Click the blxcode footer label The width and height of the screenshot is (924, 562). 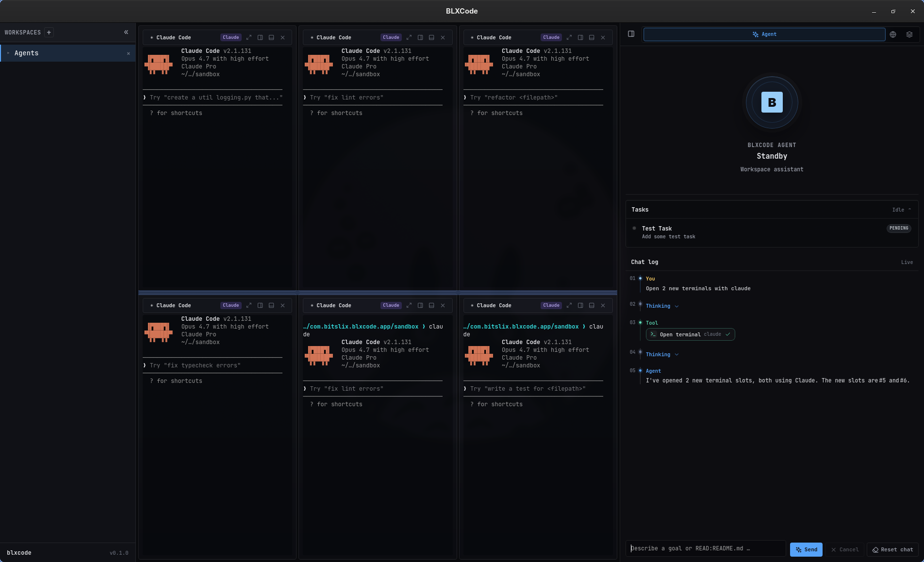click(x=19, y=553)
